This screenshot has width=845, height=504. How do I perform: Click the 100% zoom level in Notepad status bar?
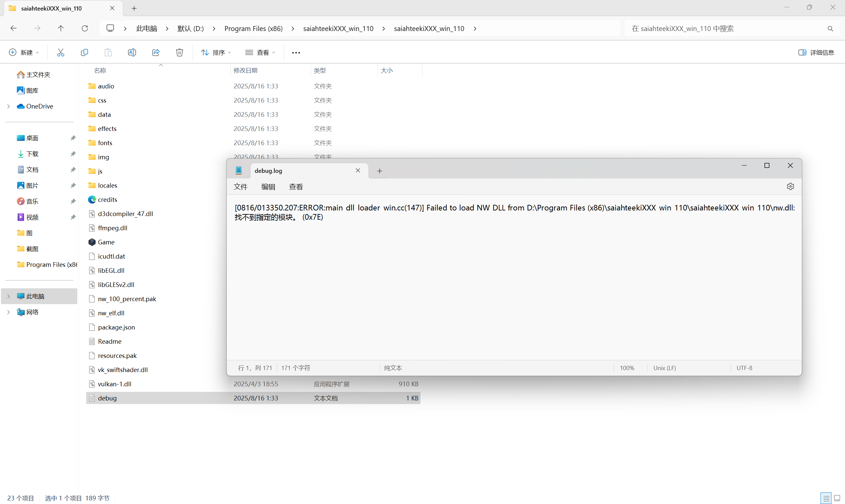tap(627, 368)
